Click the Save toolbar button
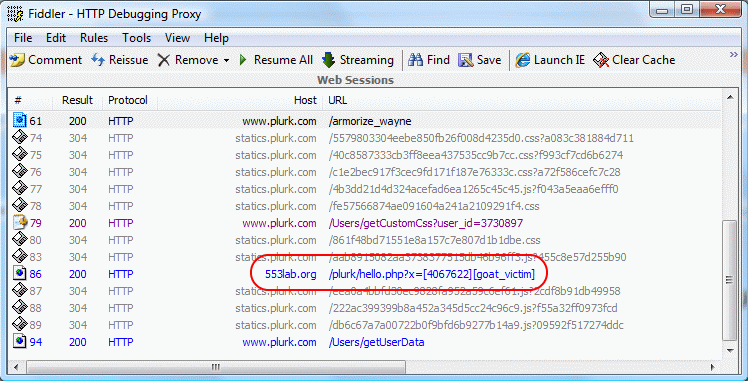The height and width of the screenshot is (381, 748). 479,60
